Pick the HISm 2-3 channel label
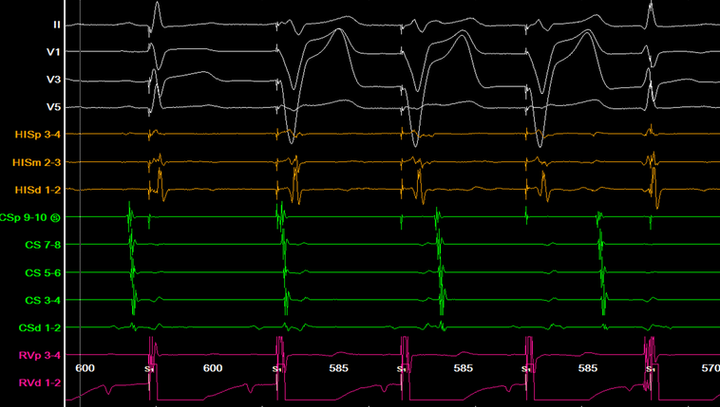The width and height of the screenshot is (720, 407). pos(37,162)
